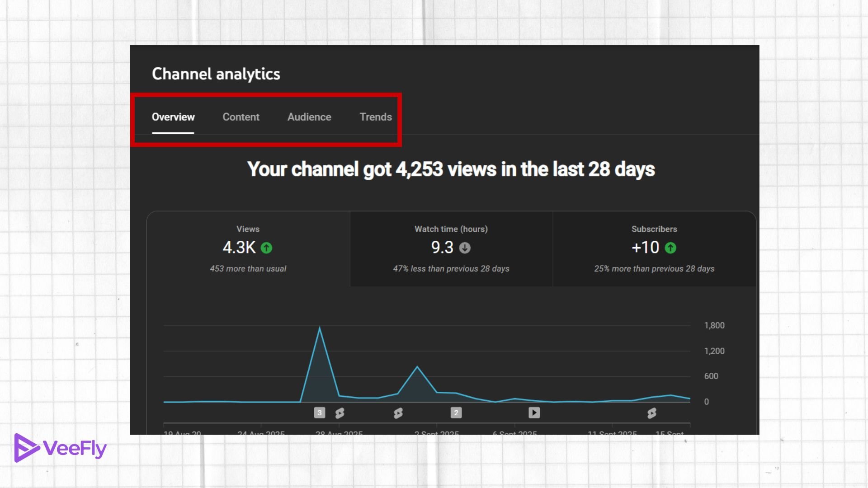Image resolution: width=868 pixels, height=488 pixels.
Task: Select the Views metric card
Action: (248, 248)
